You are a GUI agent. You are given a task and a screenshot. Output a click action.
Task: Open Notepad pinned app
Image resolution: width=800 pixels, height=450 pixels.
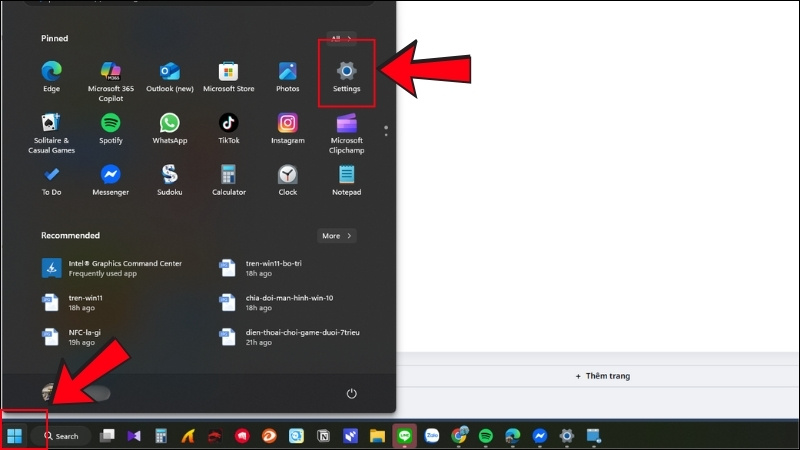click(x=346, y=180)
